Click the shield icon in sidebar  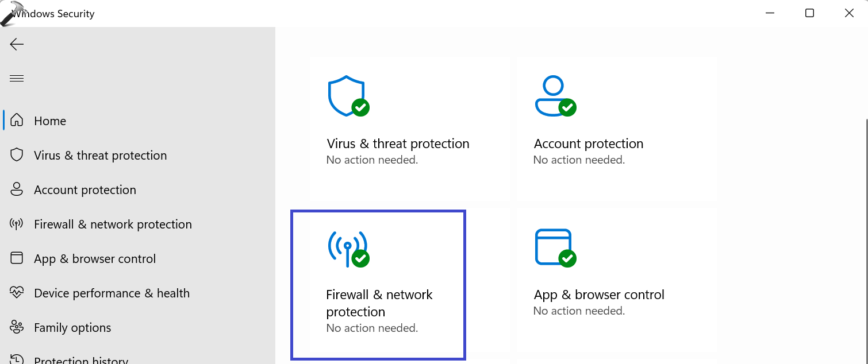(x=17, y=155)
